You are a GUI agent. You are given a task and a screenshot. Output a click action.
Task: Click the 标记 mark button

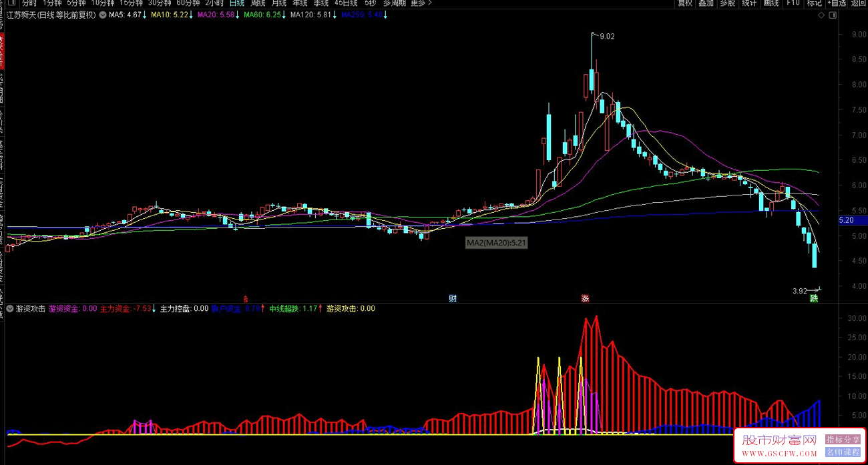814,3
